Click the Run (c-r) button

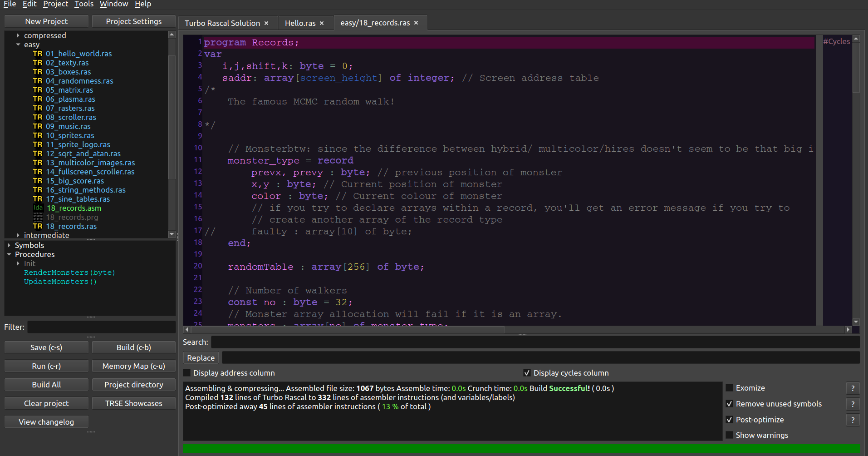(46, 366)
